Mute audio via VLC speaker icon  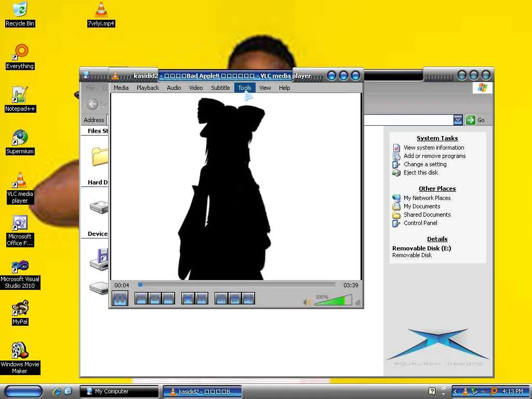[307, 302]
